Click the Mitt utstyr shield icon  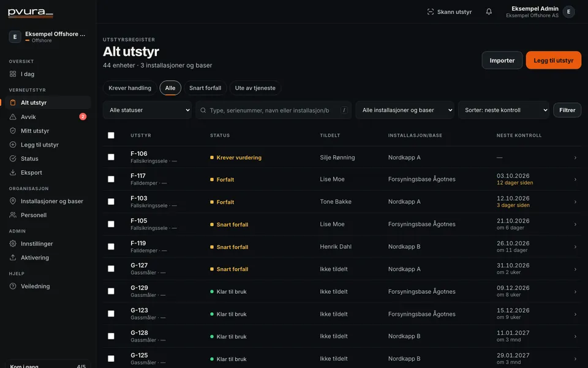point(13,131)
